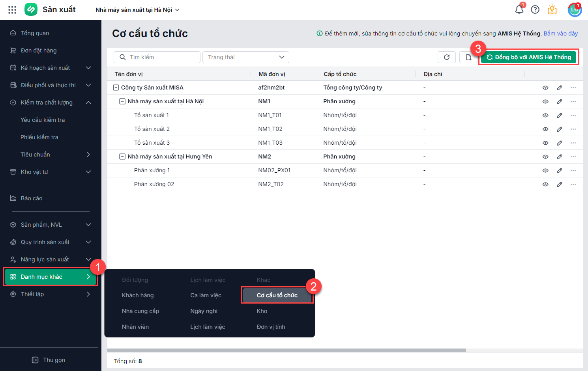
Task: Select Đơn vị tính in the flyout
Action: coord(271,327)
